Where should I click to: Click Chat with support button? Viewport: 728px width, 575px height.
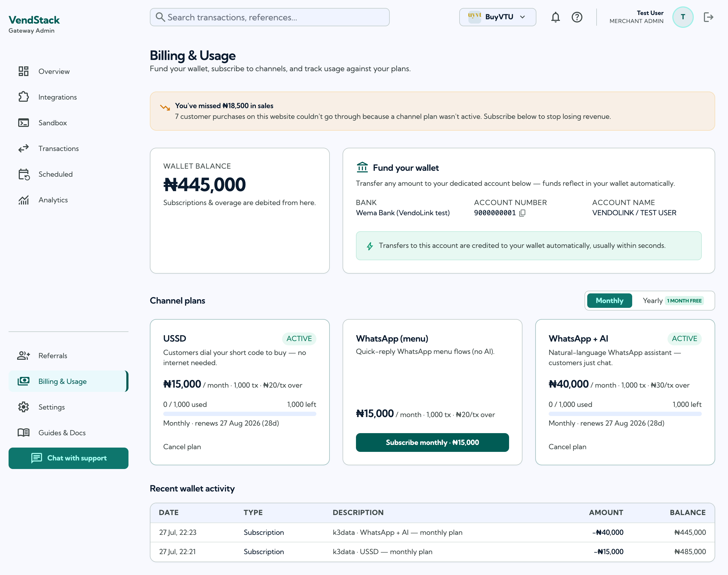point(68,458)
